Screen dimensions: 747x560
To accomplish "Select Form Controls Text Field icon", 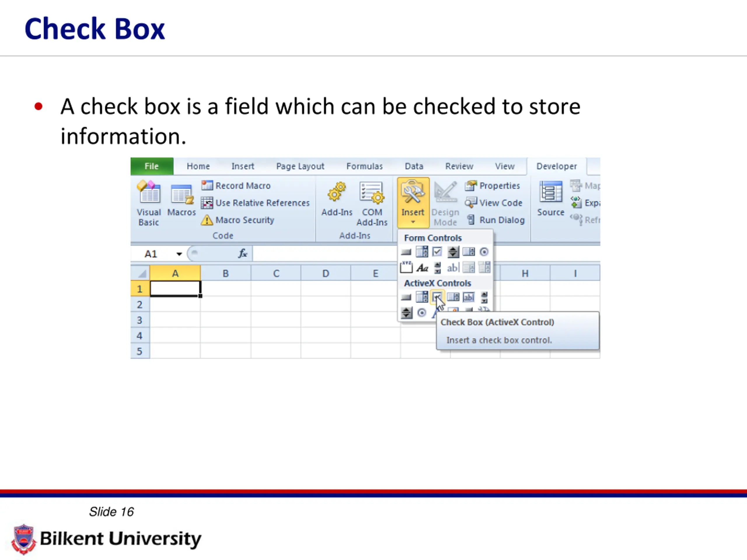I will (x=453, y=268).
